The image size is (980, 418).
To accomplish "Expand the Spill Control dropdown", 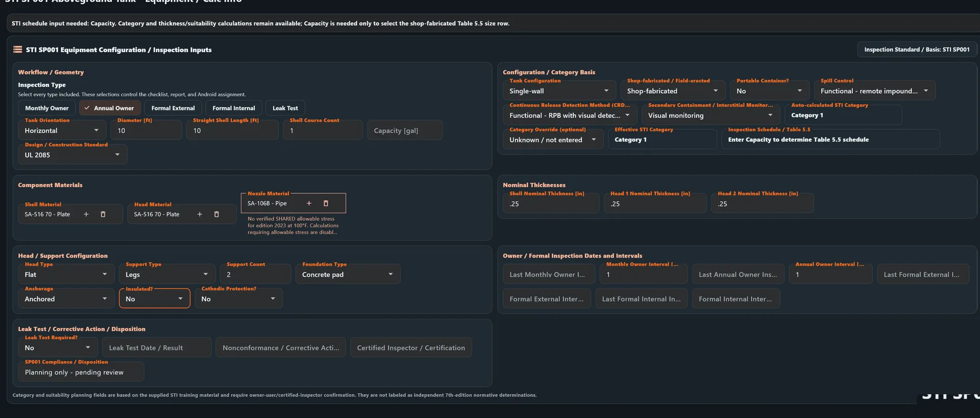I will click(x=875, y=91).
